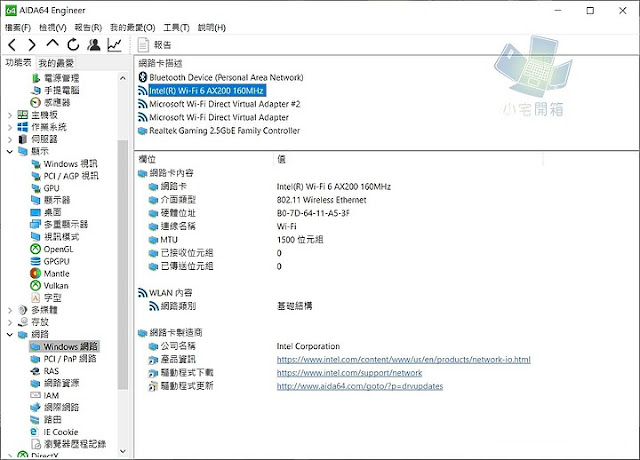Collapse the 顯示 tree node
The image size is (640, 460).
(10, 151)
